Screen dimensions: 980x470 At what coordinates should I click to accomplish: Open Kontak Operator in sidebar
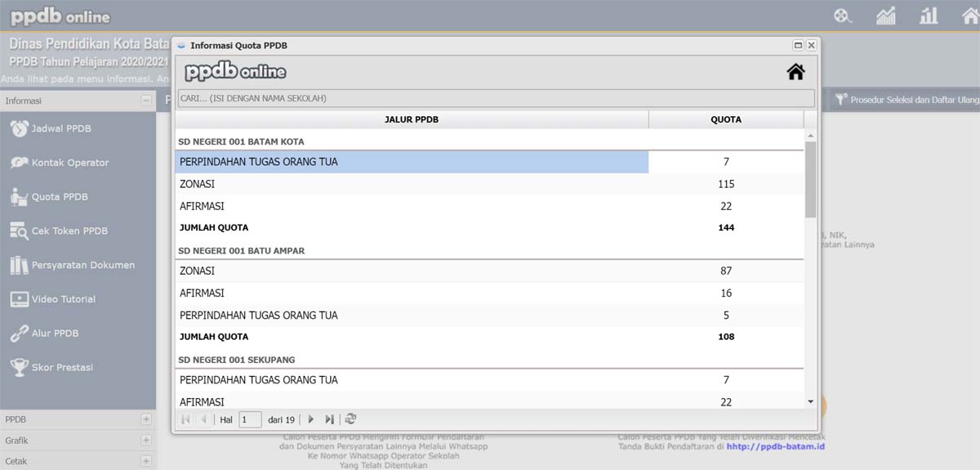(69, 163)
